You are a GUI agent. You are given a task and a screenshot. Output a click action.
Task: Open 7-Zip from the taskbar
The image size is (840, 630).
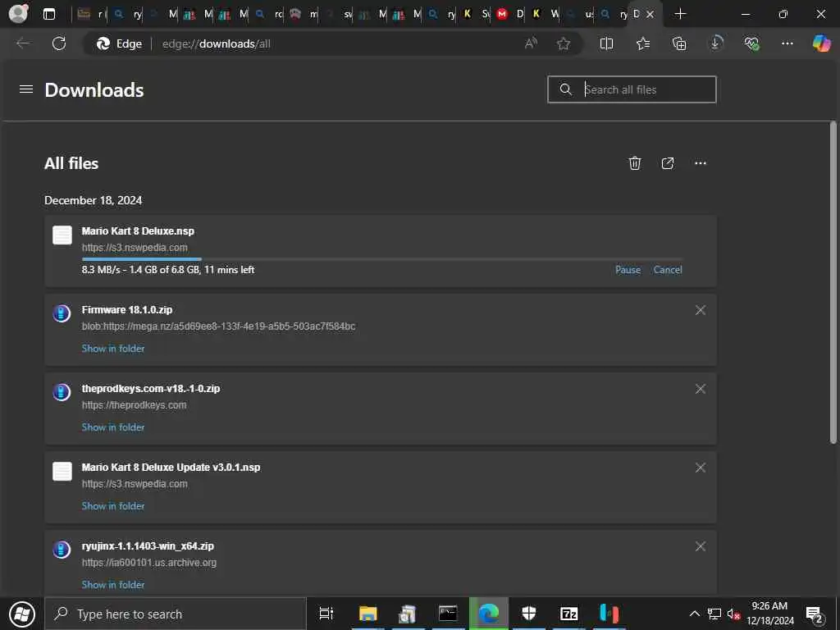569,614
